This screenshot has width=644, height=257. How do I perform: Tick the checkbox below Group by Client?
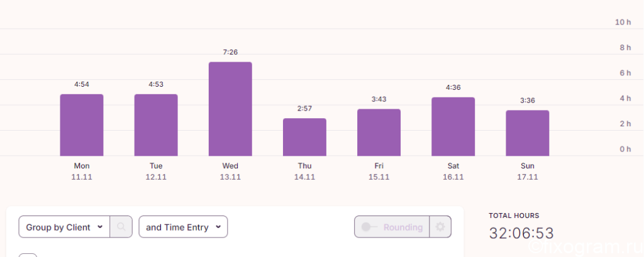pyautogui.click(x=28, y=255)
